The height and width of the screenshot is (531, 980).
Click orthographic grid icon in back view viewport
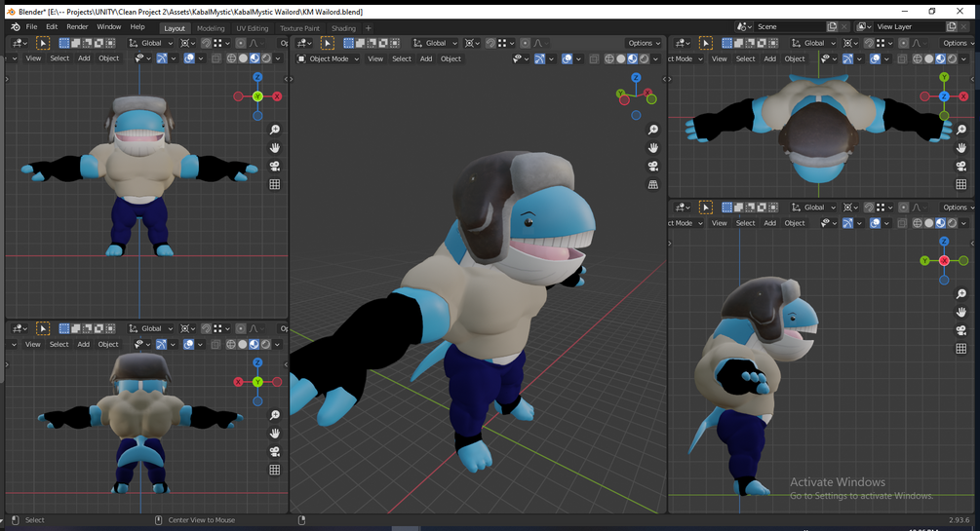(x=274, y=470)
